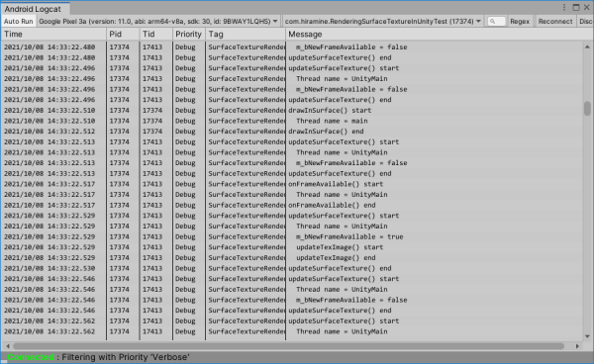This screenshot has height=364, width=594.
Task: Toggle the Regex search option
Action: 520,21
